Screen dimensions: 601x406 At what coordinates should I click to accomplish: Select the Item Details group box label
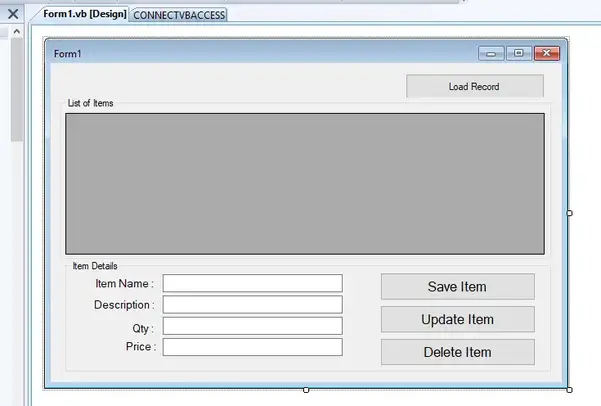tap(95, 266)
